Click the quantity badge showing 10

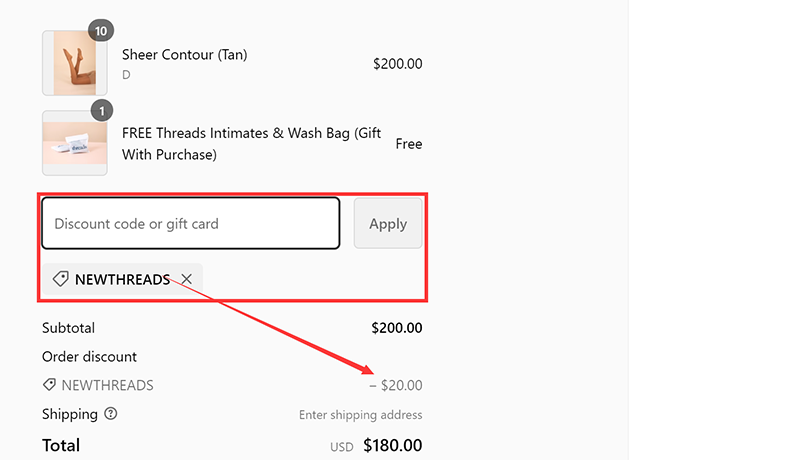(x=99, y=31)
